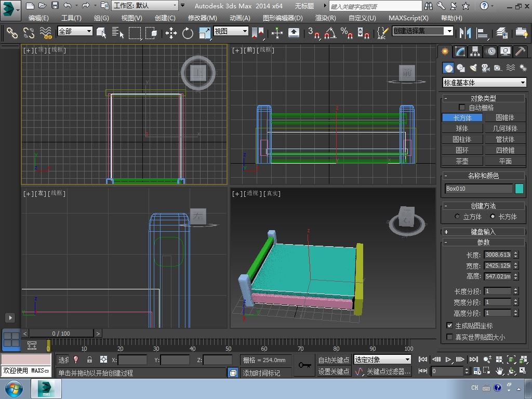The height and width of the screenshot is (399, 532).
Task: Activate the Select and Scale tool
Action: point(205,33)
